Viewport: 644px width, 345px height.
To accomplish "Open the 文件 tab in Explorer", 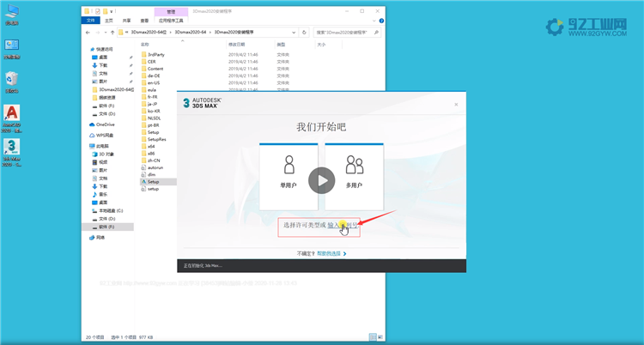I will (x=91, y=20).
